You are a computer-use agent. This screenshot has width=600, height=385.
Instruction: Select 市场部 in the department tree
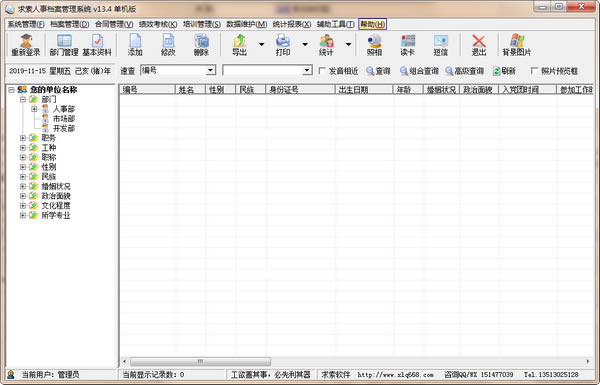pos(64,119)
